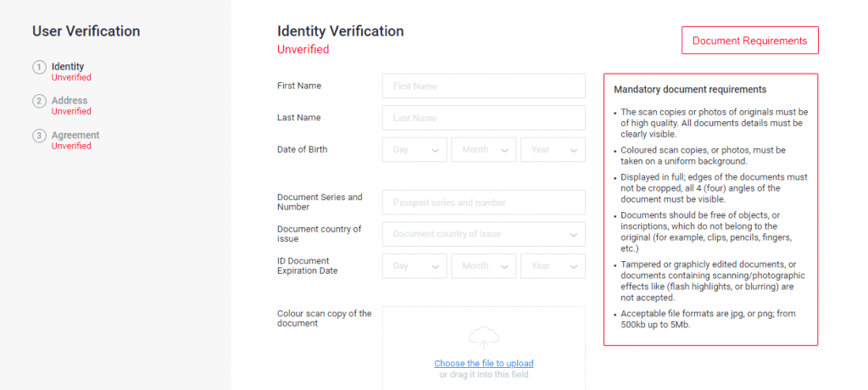
Task: Go to the Identity verification step
Action: [x=68, y=67]
